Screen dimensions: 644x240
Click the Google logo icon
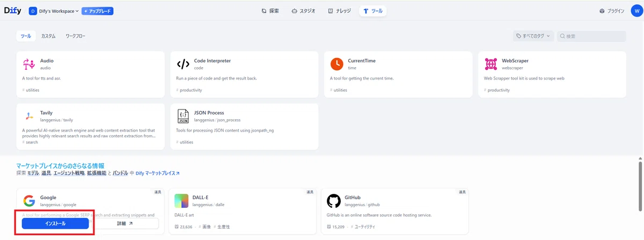click(29, 201)
